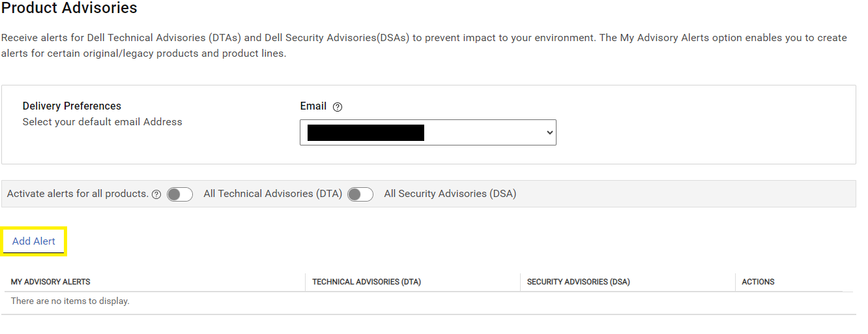Click 'Activate alerts for all products.' text

78,194
